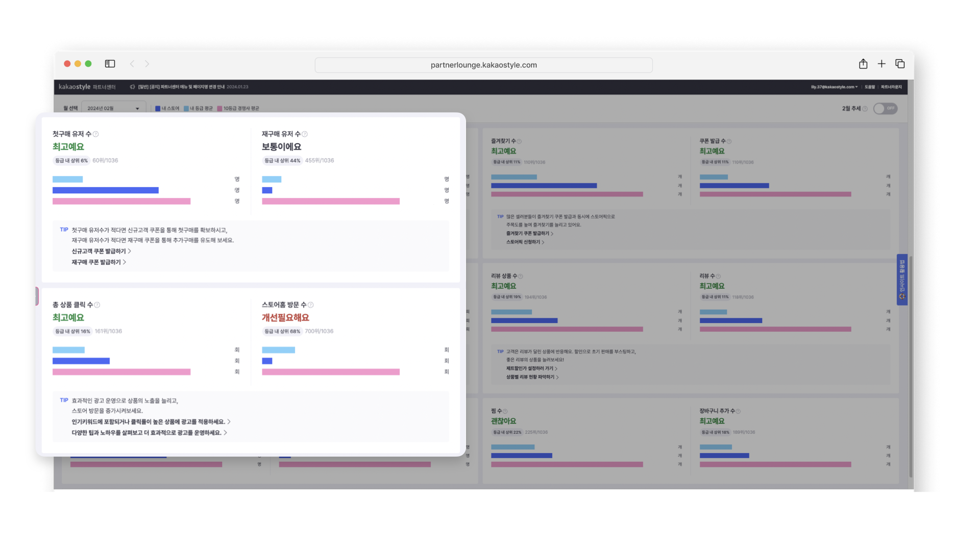Open 신규고객 쿠폰 발급하기 link

pyautogui.click(x=101, y=251)
